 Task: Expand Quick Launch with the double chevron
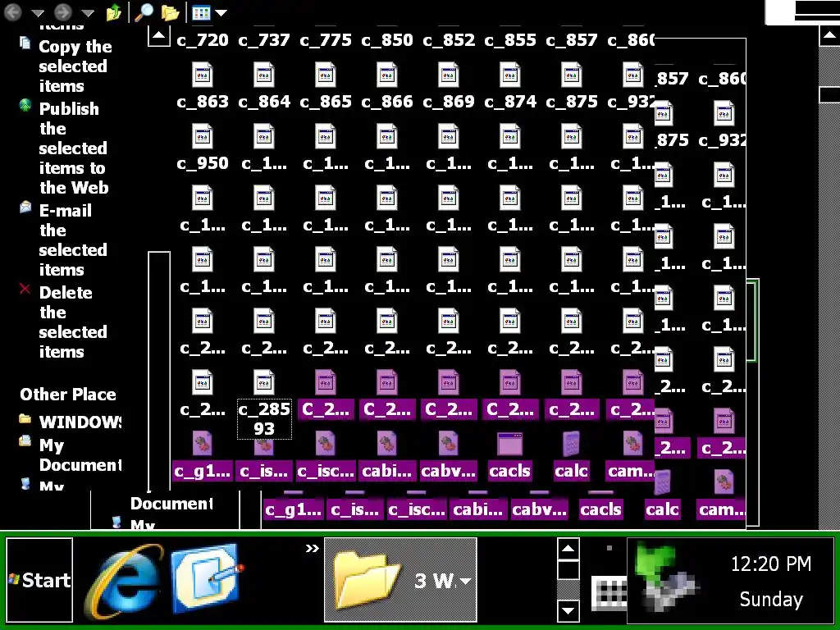(312, 548)
